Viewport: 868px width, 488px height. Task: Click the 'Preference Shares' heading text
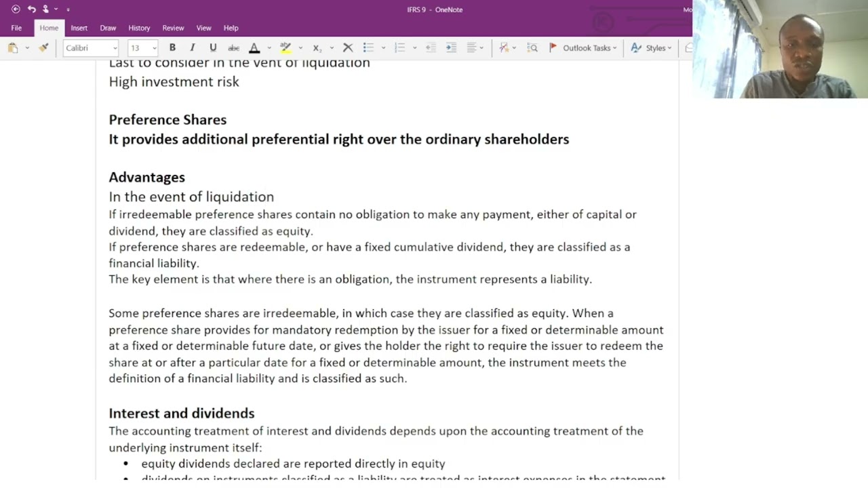167,119
